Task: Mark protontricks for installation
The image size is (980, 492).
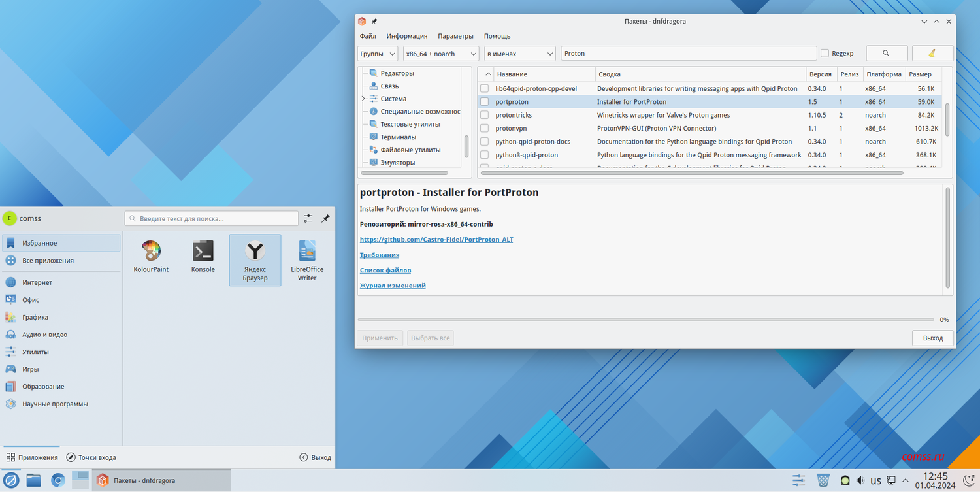Action: pos(484,115)
